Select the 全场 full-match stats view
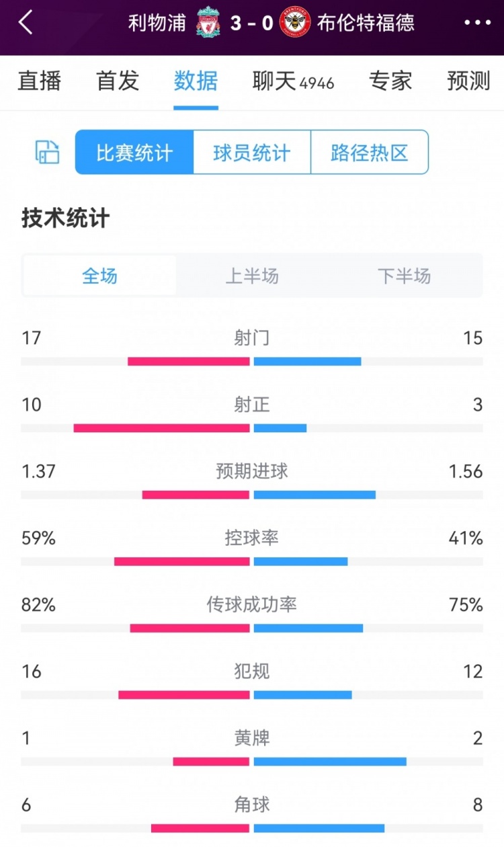504x847 pixels. pos(99,276)
